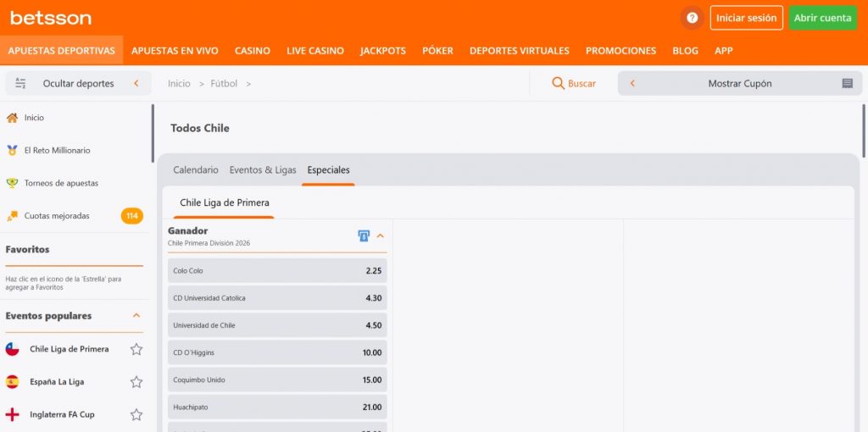Click the Mostrar Cupón label
Image resolution: width=868 pixels, height=432 pixels.
(739, 84)
